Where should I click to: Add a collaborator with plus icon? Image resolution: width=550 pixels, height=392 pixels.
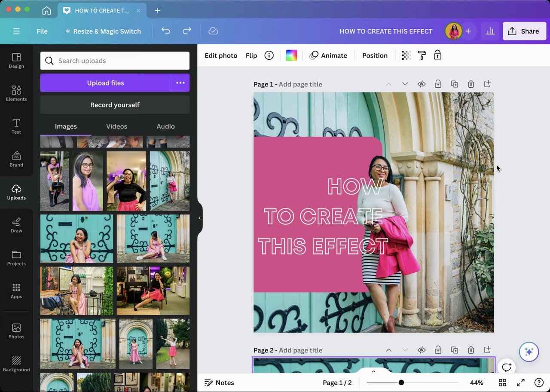pyautogui.click(x=468, y=31)
